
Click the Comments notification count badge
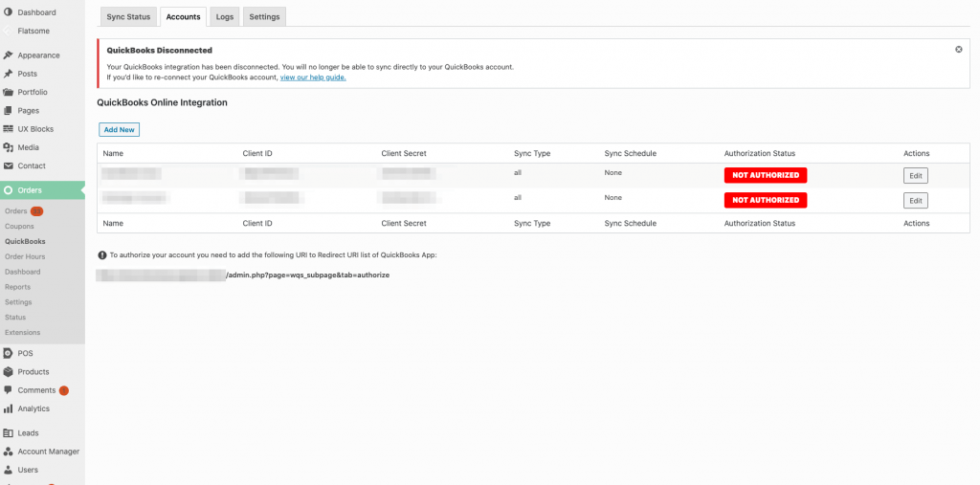click(x=64, y=390)
